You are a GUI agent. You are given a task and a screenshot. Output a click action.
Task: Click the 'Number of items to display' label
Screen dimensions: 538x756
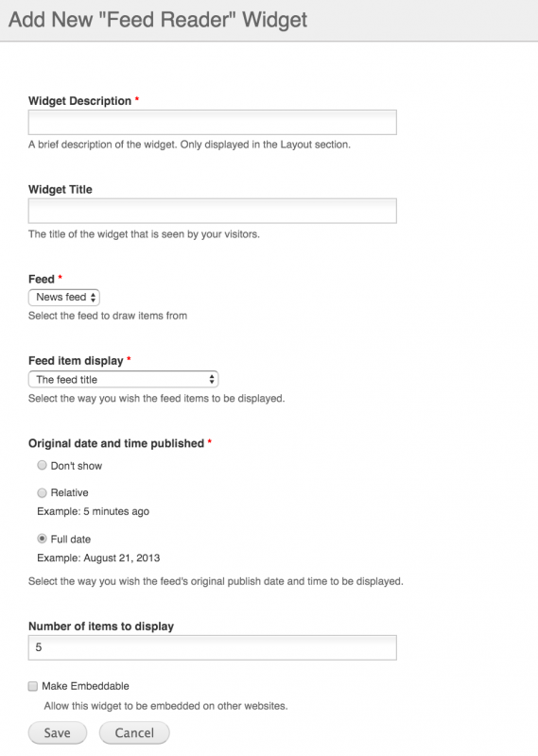click(x=101, y=627)
